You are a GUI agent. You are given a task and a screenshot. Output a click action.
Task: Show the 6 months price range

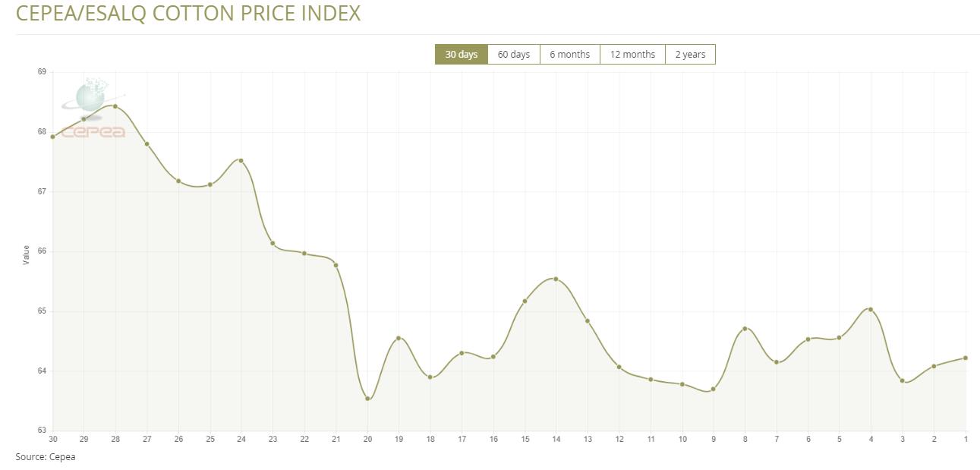tap(569, 55)
